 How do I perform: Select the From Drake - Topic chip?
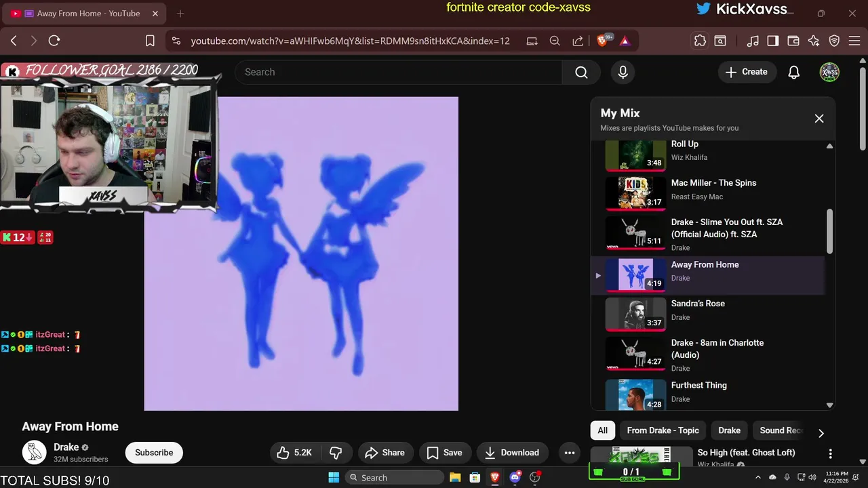point(663,430)
